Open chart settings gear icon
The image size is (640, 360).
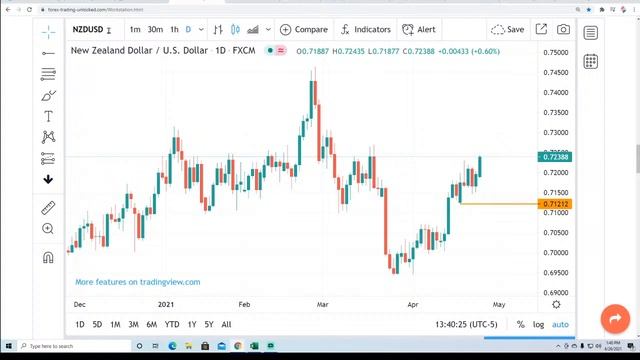[556, 304]
